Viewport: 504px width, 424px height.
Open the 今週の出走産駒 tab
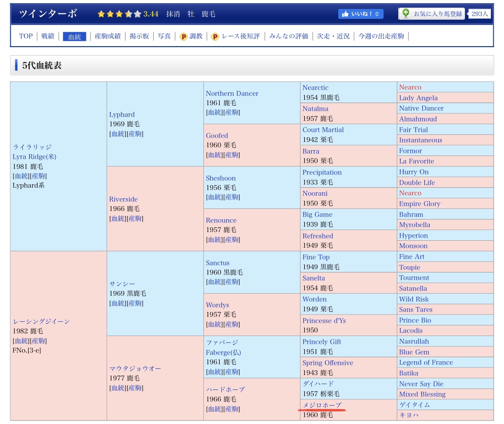click(x=381, y=36)
